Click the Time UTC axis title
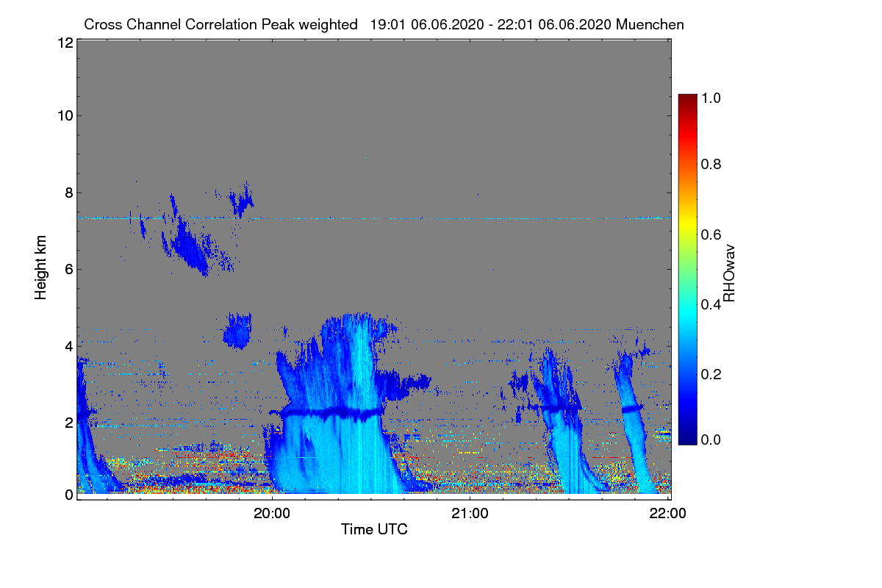This screenshot has height=588, width=882. 374,529
